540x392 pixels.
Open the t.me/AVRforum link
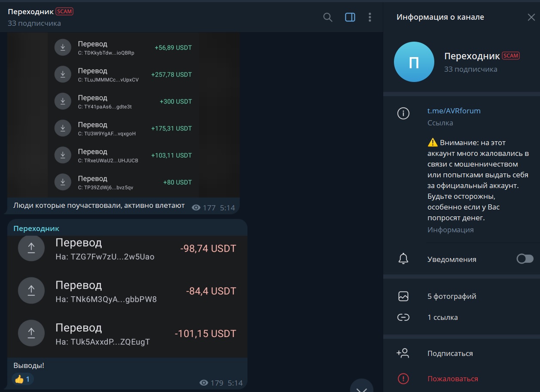(x=454, y=111)
